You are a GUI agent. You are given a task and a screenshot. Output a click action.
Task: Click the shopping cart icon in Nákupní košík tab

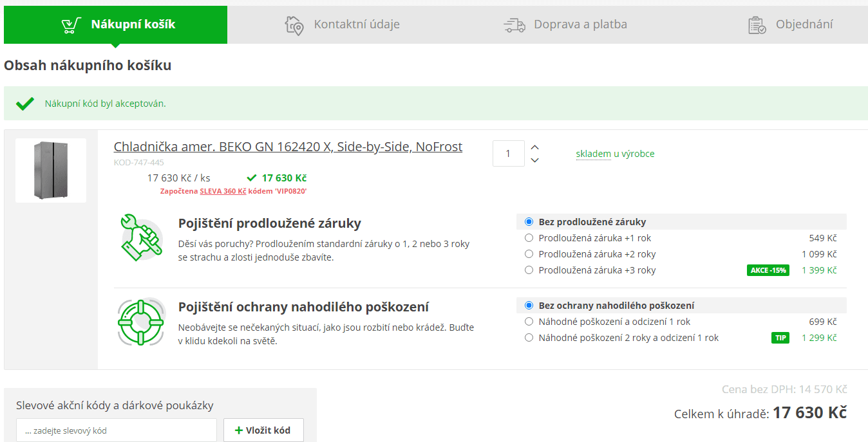click(71, 25)
